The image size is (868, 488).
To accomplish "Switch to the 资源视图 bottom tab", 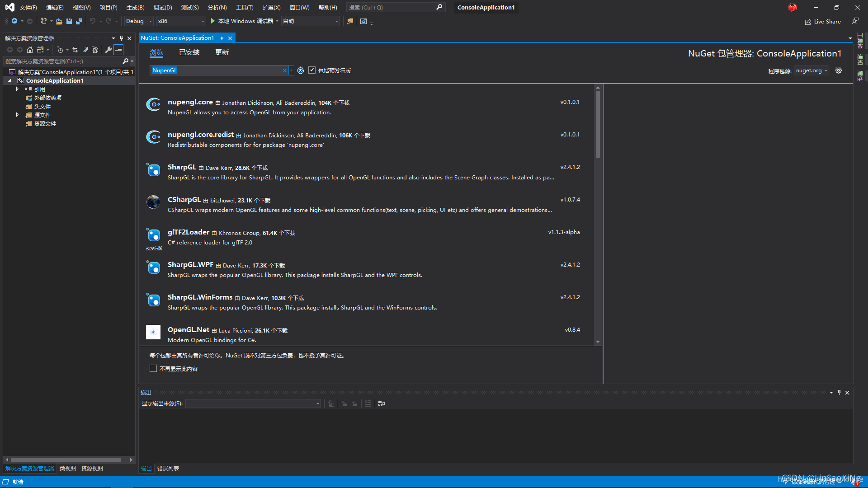I will click(x=92, y=469).
